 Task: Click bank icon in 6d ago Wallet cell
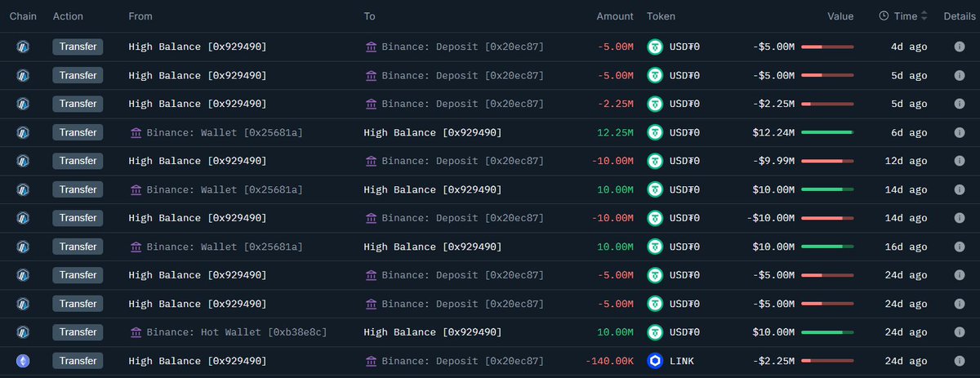pos(136,133)
